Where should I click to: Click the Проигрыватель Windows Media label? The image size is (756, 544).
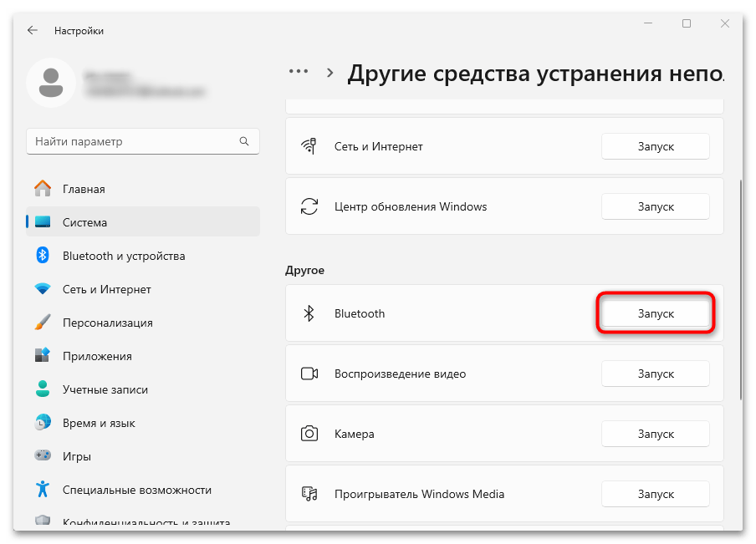tap(419, 494)
